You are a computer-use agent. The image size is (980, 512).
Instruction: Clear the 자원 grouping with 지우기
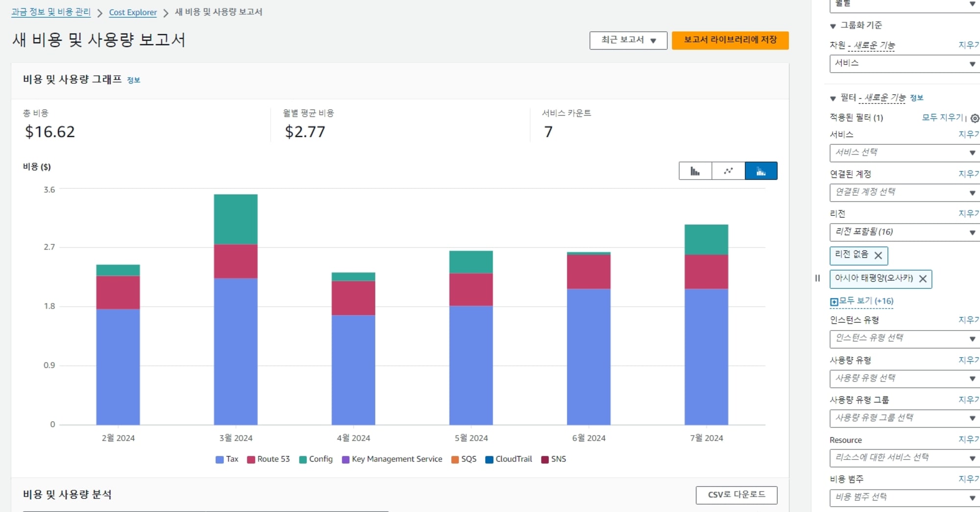969,45
